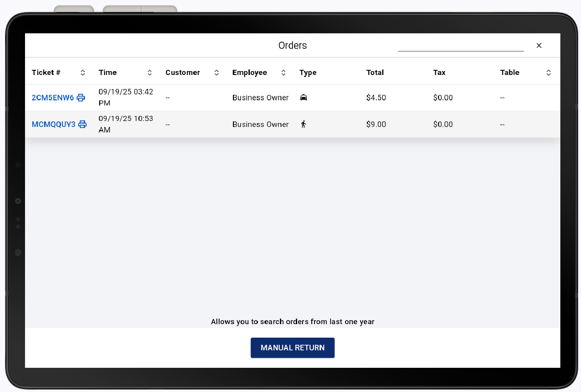The height and width of the screenshot is (392, 581).
Task: Open ticket MCMQQUY3 details
Action: point(54,124)
